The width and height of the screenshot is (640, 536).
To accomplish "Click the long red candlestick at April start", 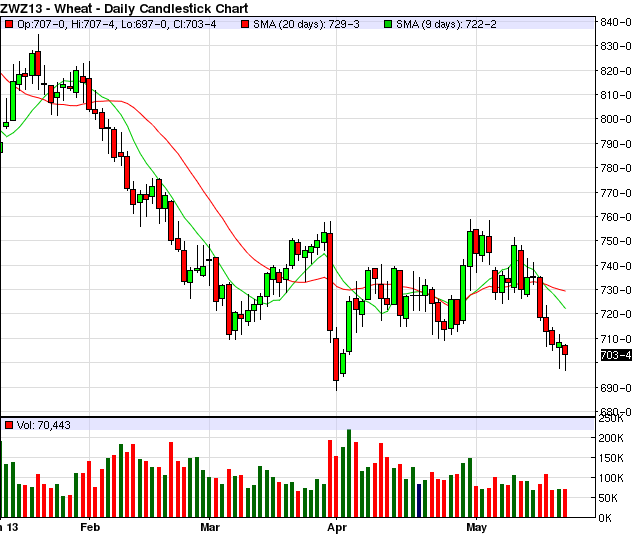I will click(x=330, y=282).
